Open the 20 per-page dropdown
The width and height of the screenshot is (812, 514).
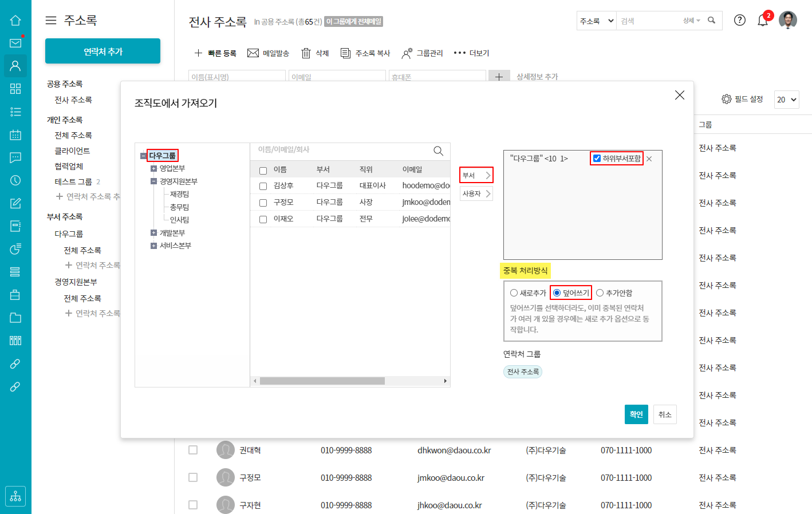coord(786,100)
